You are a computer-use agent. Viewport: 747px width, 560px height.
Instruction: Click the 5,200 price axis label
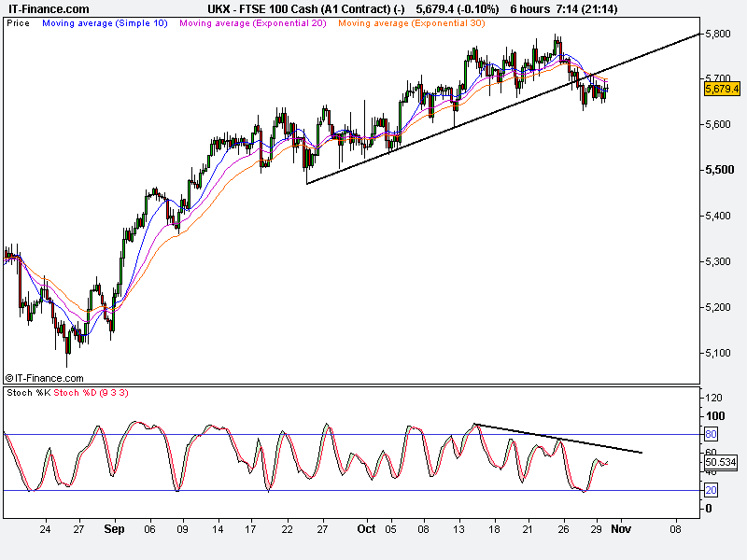click(x=717, y=307)
